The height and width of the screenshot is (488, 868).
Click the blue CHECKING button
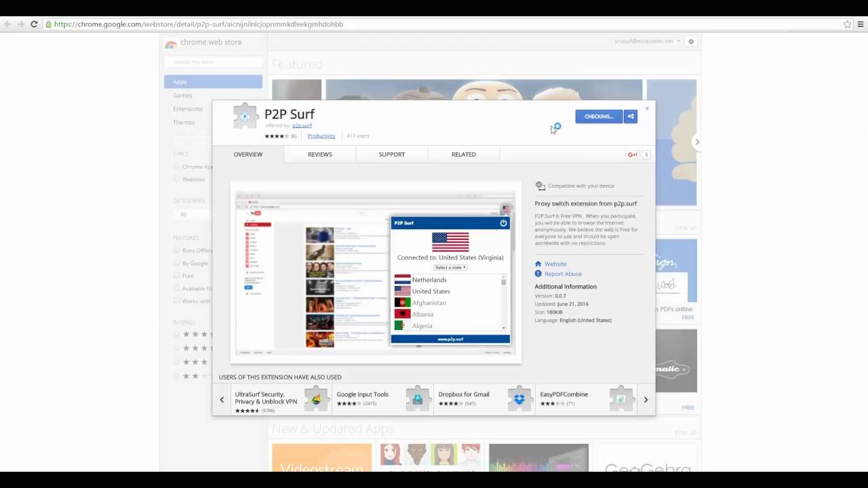(599, 117)
